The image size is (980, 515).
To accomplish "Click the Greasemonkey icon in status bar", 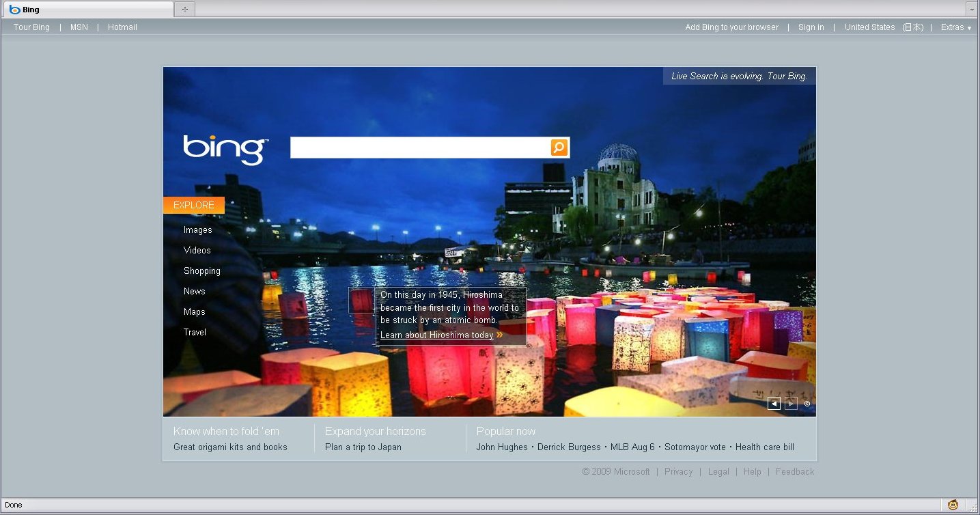I will 953,505.
